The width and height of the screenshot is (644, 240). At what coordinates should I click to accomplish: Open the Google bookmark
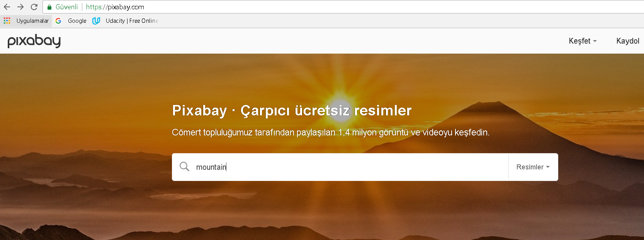pyautogui.click(x=77, y=21)
